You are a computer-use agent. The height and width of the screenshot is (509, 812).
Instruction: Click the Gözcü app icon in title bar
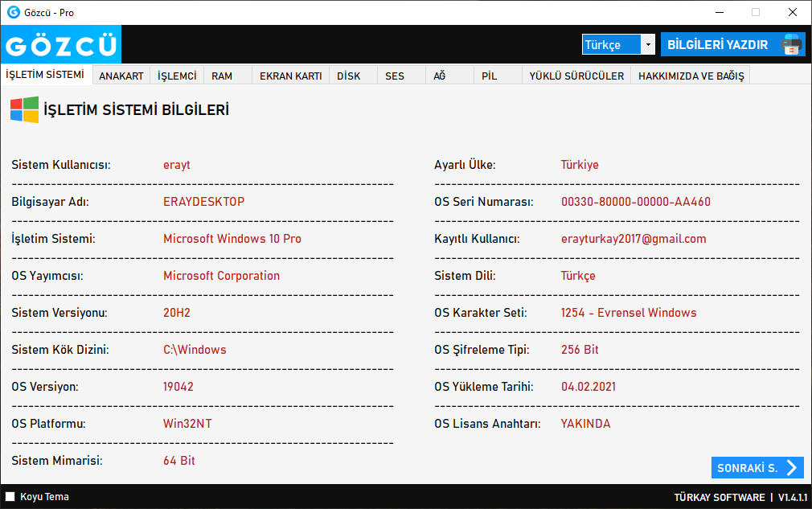14,12
